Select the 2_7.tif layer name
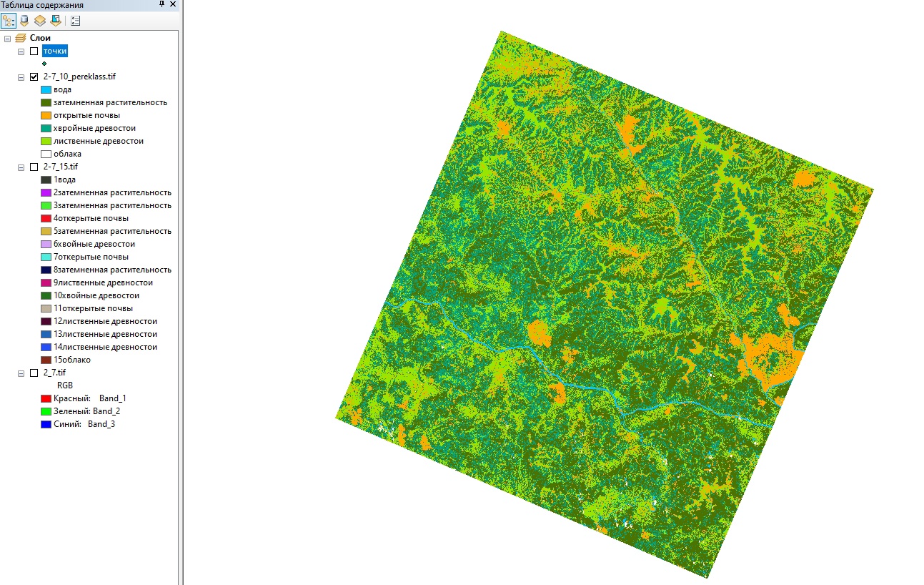Screen dimensions: 924x585 (54, 373)
